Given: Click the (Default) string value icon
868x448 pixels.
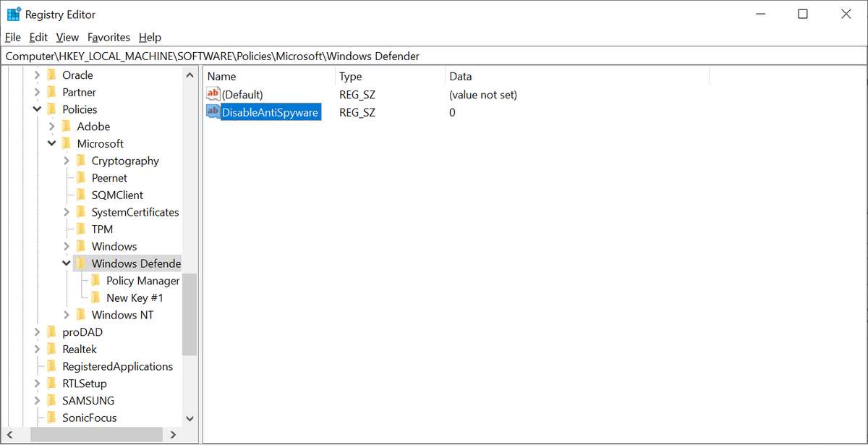Looking at the screenshot, I should pyautogui.click(x=213, y=94).
